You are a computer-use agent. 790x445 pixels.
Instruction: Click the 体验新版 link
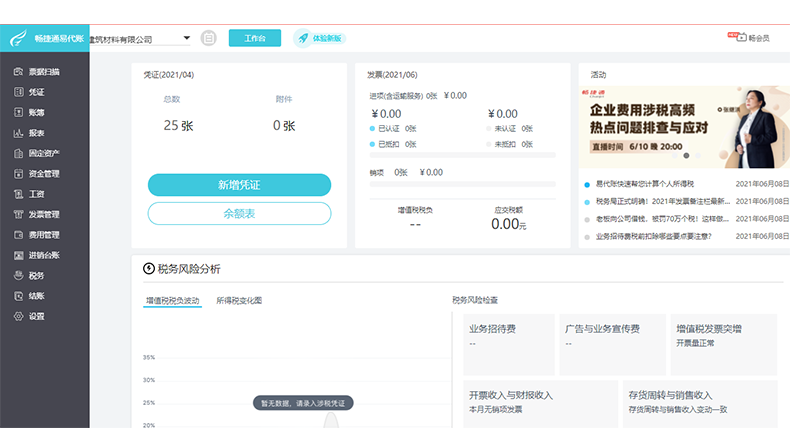(320, 38)
